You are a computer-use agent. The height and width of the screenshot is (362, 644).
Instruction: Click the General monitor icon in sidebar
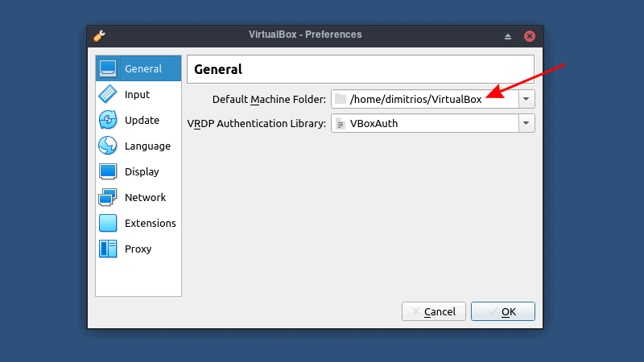coord(108,68)
